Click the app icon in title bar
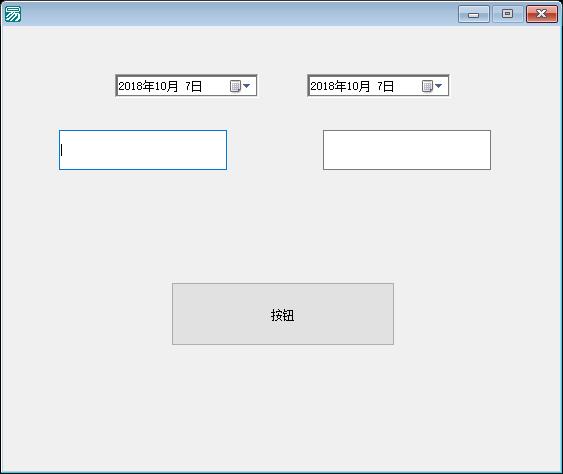The height and width of the screenshot is (474, 563). pyautogui.click(x=13, y=14)
